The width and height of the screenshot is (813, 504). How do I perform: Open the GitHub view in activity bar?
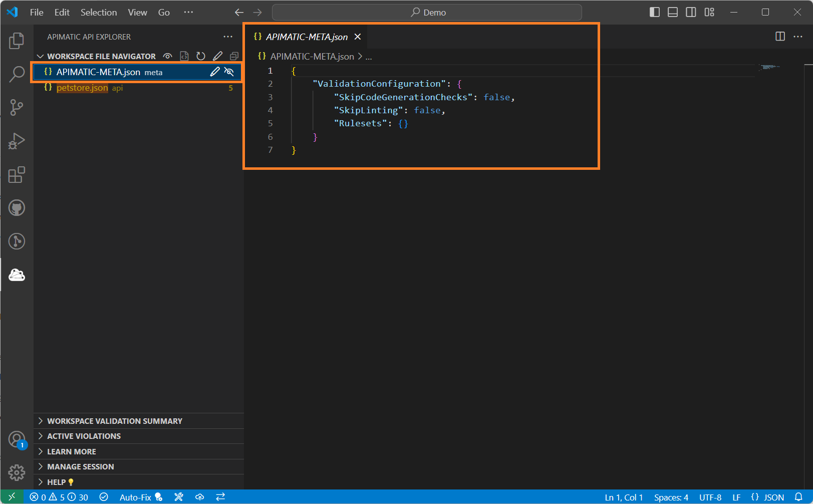[17, 208]
